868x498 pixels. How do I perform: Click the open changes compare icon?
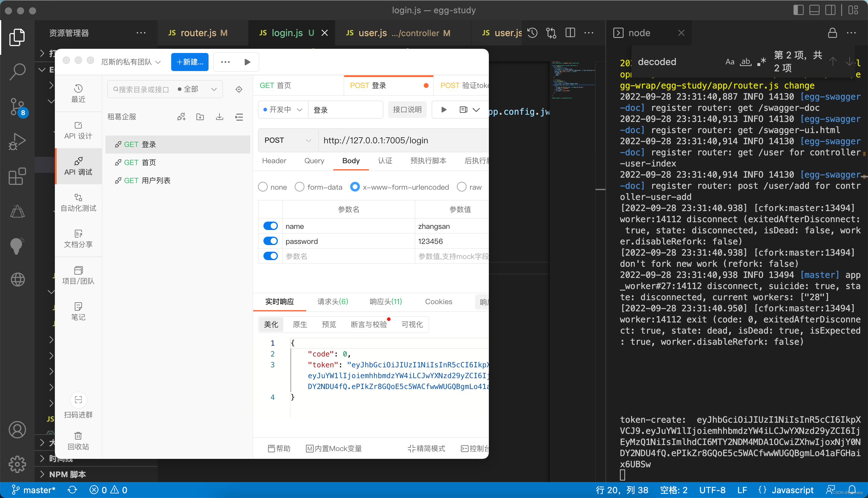551,33
